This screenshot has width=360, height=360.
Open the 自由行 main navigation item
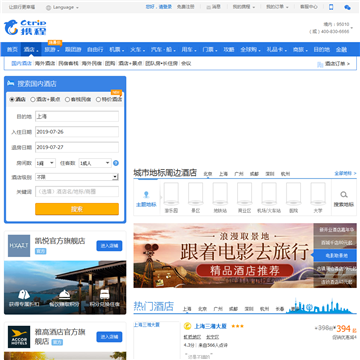[95, 50]
